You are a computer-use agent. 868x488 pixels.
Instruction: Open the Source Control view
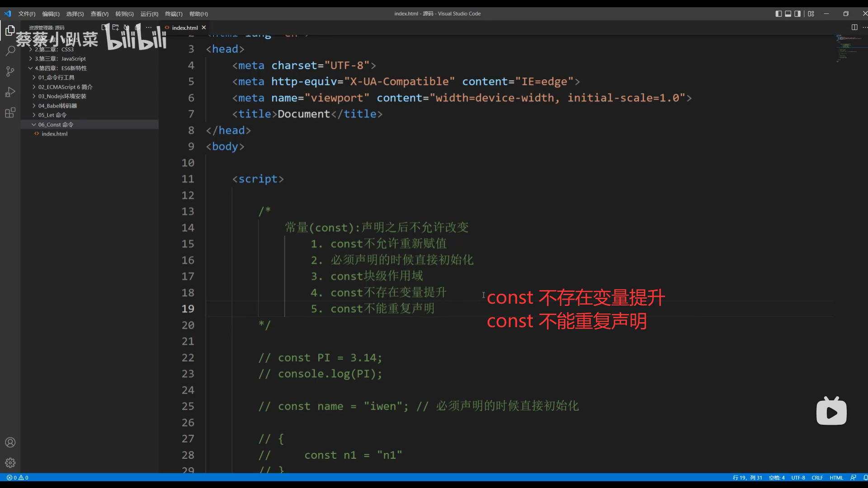[x=10, y=71]
